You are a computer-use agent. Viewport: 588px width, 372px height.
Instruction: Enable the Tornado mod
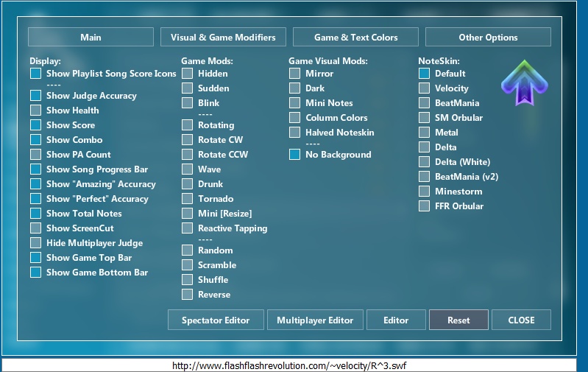click(x=187, y=199)
